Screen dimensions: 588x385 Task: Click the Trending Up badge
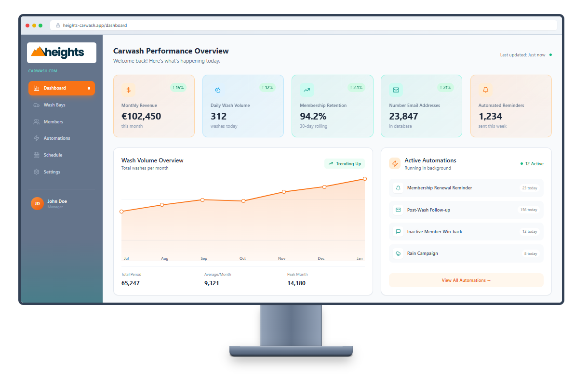pyautogui.click(x=345, y=163)
